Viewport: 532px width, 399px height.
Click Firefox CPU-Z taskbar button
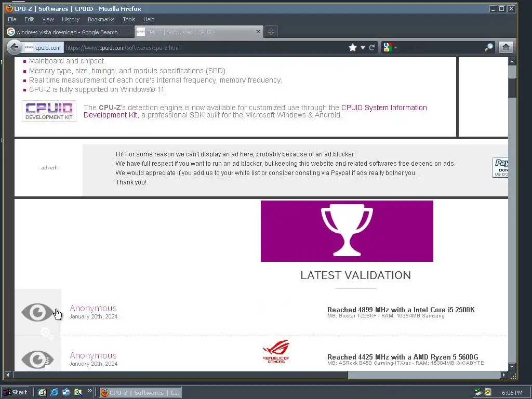point(140,393)
